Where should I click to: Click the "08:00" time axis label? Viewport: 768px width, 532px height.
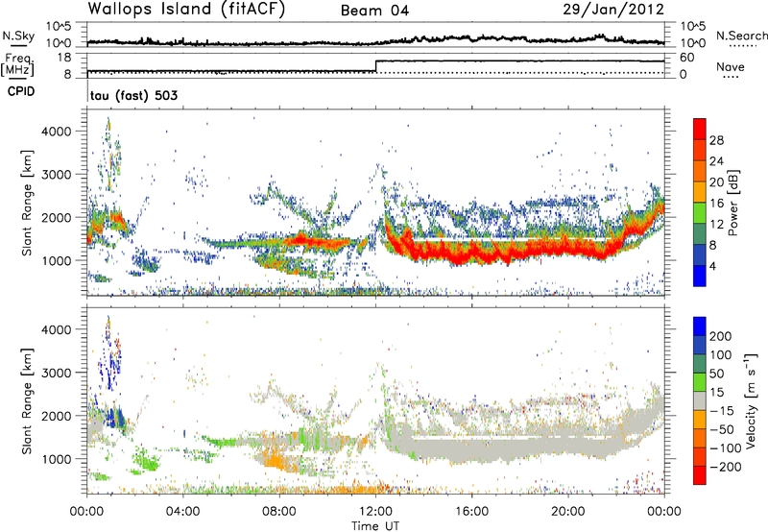click(279, 512)
